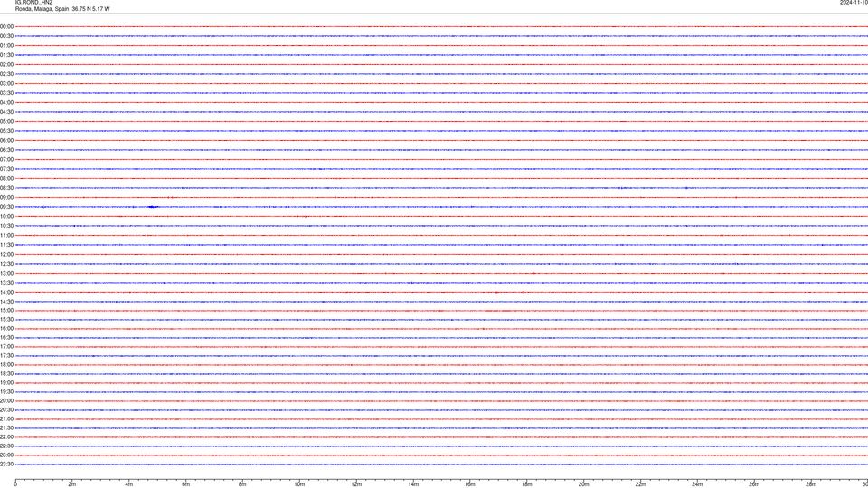
Task: Click the '09:00' row time label
Action: coord(6,198)
